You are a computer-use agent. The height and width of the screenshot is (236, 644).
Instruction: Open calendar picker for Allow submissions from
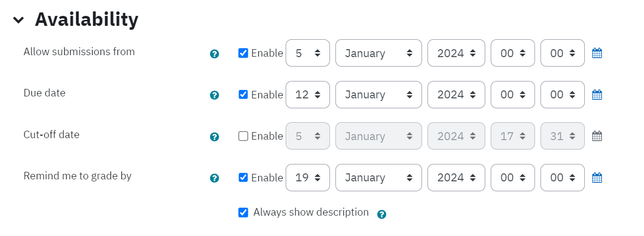pos(597,53)
